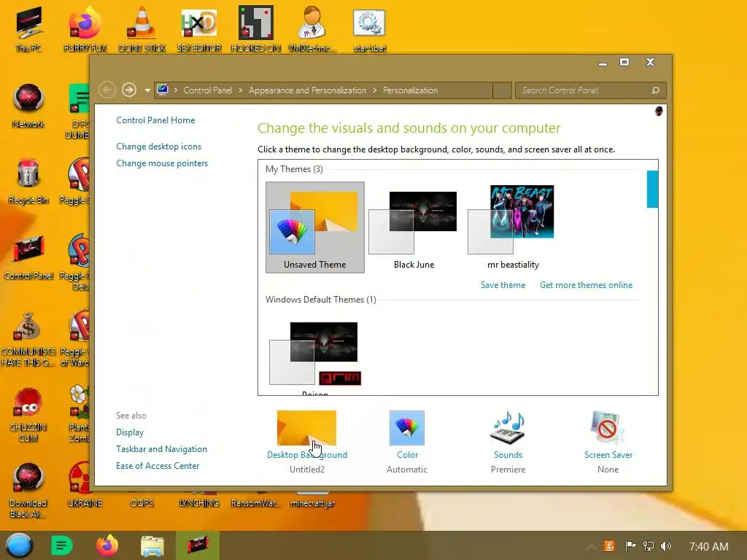Viewport: 747px width, 560px height.
Task: Open the recent locations dropdown arrow
Action: [147, 90]
